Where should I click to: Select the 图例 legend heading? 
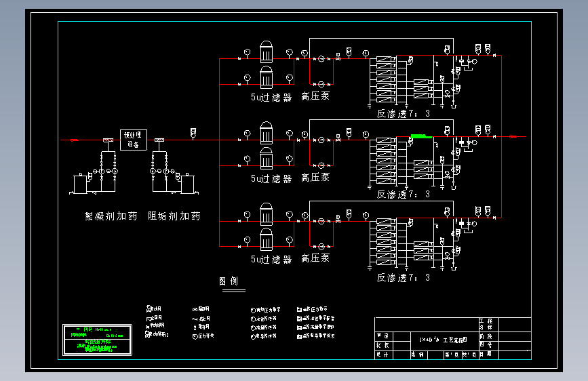coord(229,281)
